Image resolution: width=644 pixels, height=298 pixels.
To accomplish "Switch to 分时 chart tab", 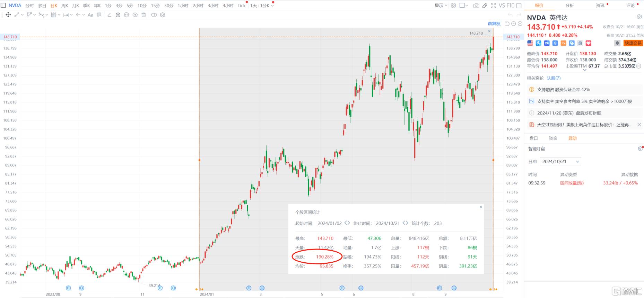I will tap(29, 6).
